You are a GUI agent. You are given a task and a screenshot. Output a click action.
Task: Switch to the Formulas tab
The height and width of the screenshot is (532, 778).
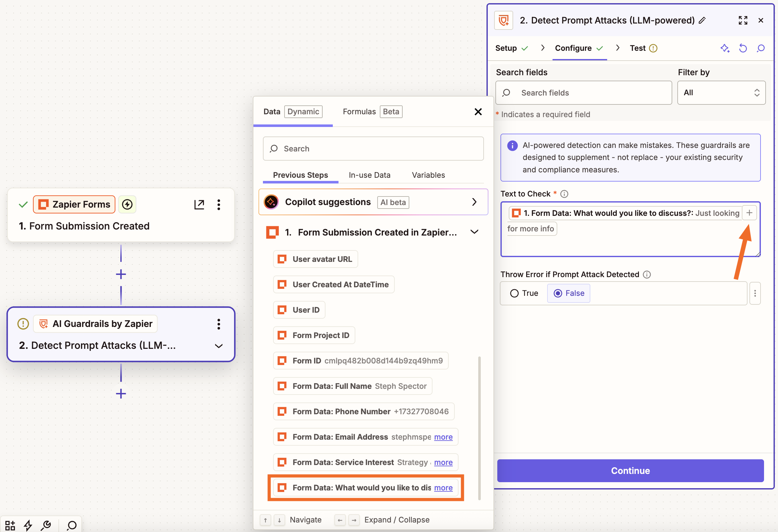click(x=359, y=111)
